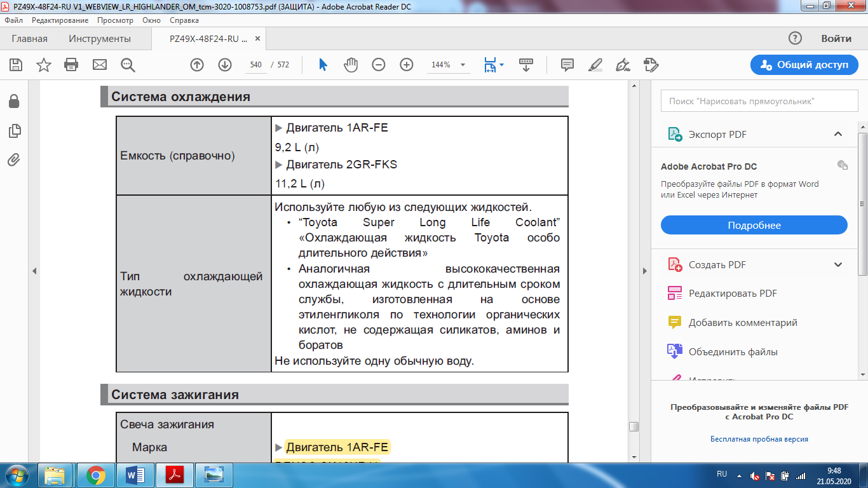Open Microsoft Word from the taskbar
The image size is (868, 488).
point(135,475)
